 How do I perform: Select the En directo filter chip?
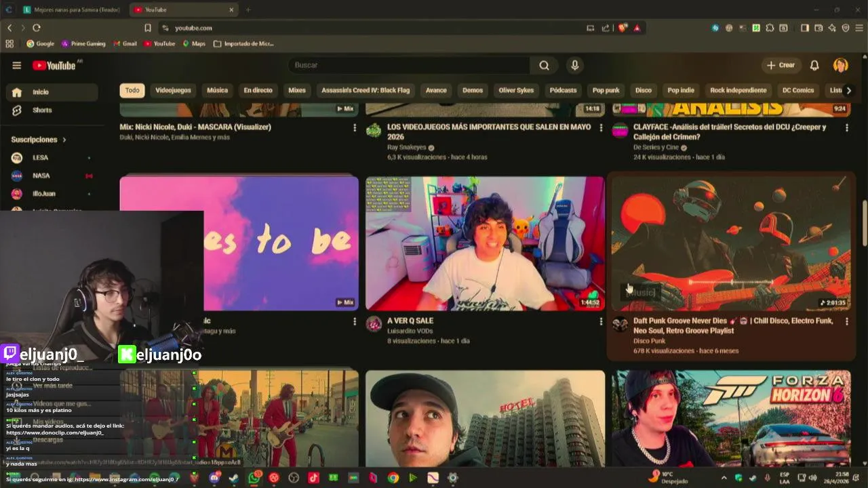click(258, 90)
